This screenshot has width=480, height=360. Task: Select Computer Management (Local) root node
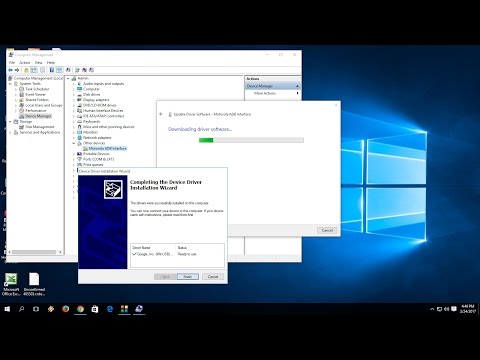[x=38, y=78]
